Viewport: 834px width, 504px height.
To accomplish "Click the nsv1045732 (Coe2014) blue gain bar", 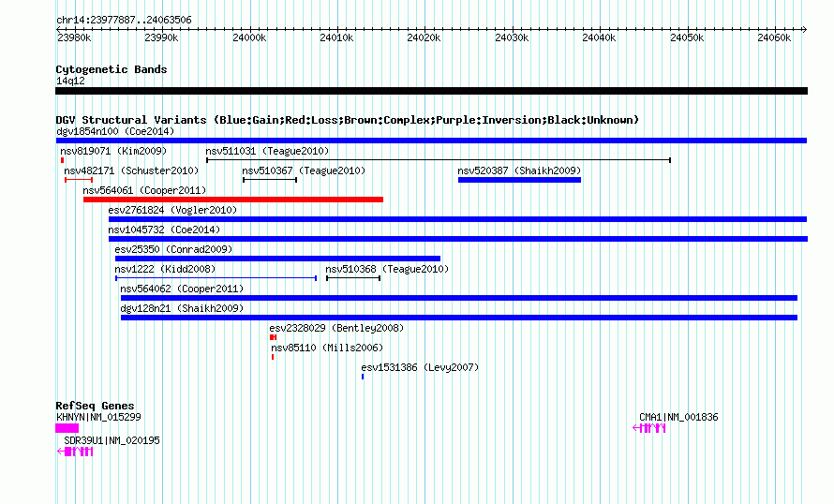I will click(x=458, y=239).
